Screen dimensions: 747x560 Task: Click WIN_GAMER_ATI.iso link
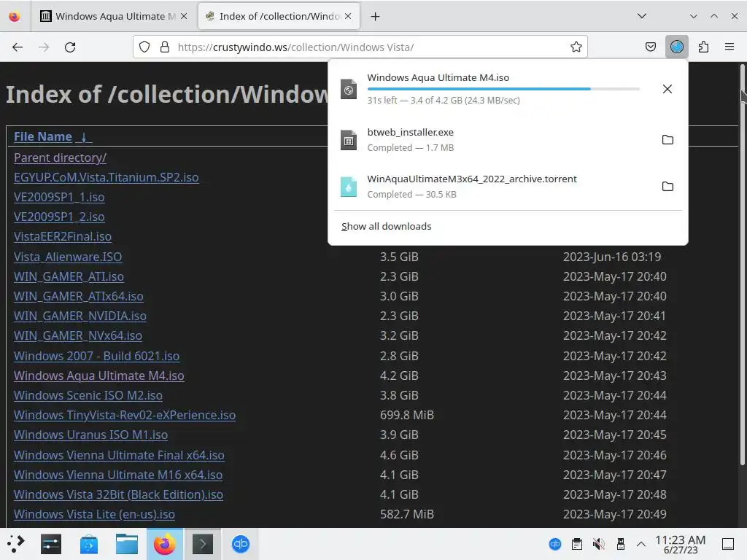pyautogui.click(x=69, y=276)
